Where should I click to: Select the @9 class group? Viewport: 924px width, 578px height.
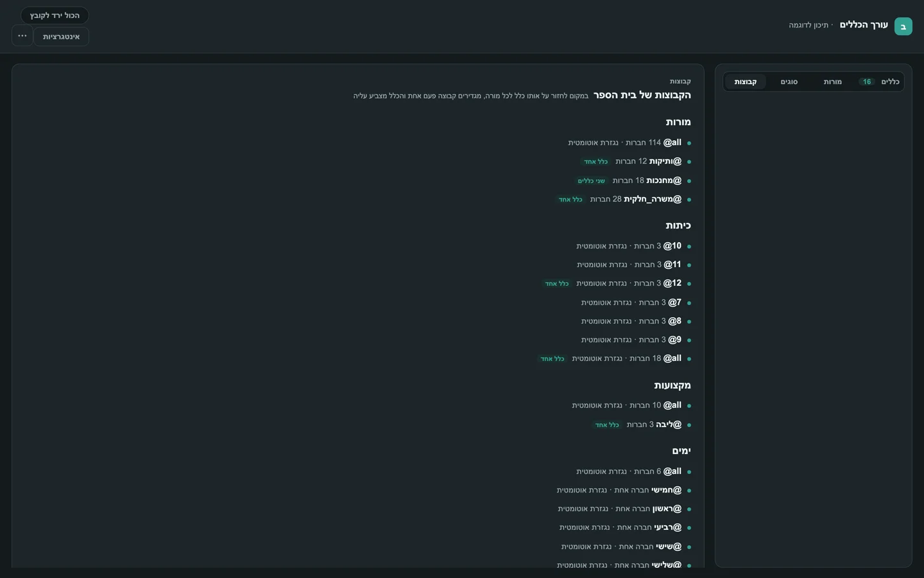click(675, 340)
